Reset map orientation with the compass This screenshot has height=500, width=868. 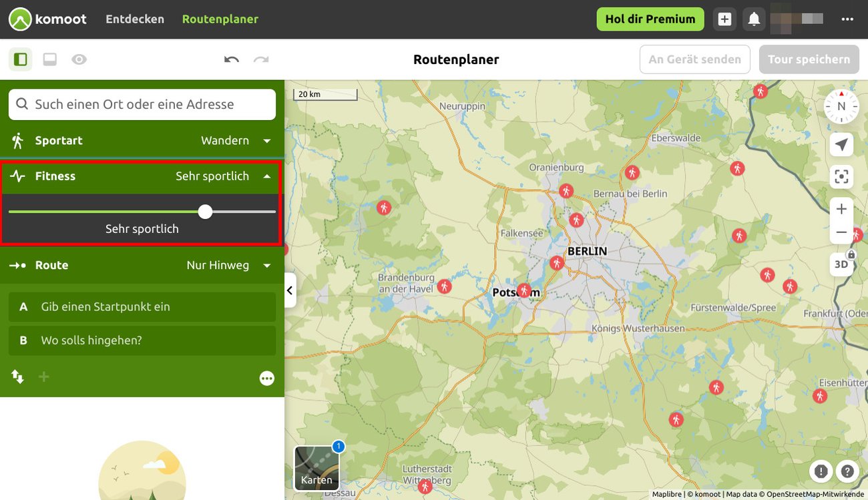pos(841,105)
